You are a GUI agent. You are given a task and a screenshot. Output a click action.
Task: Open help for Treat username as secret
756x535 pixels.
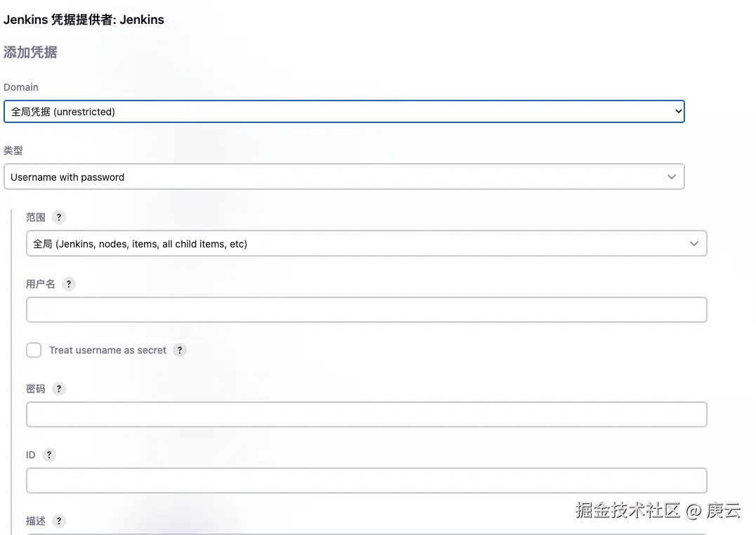pyautogui.click(x=180, y=350)
